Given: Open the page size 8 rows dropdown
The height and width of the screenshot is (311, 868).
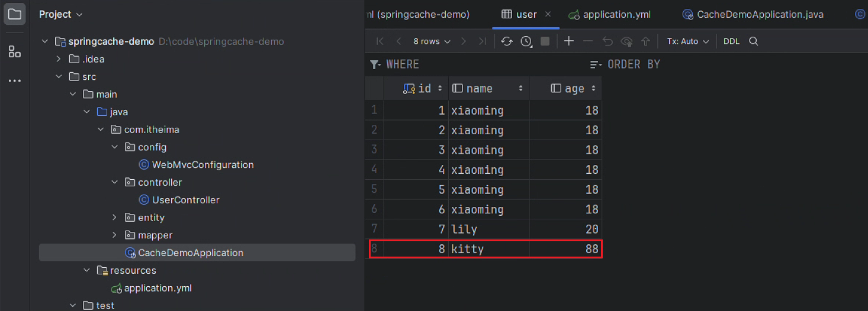Looking at the screenshot, I should [432, 41].
